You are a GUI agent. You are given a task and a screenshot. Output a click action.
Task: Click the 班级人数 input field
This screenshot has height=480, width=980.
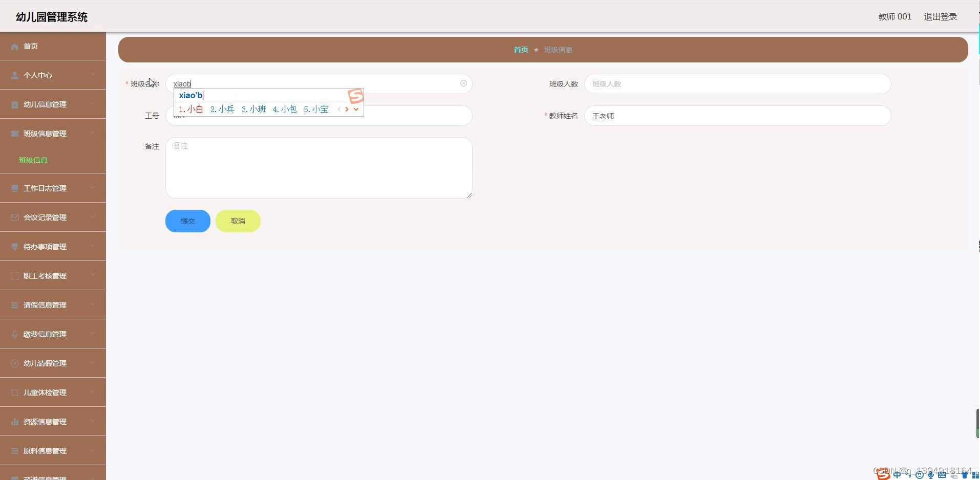click(x=737, y=84)
